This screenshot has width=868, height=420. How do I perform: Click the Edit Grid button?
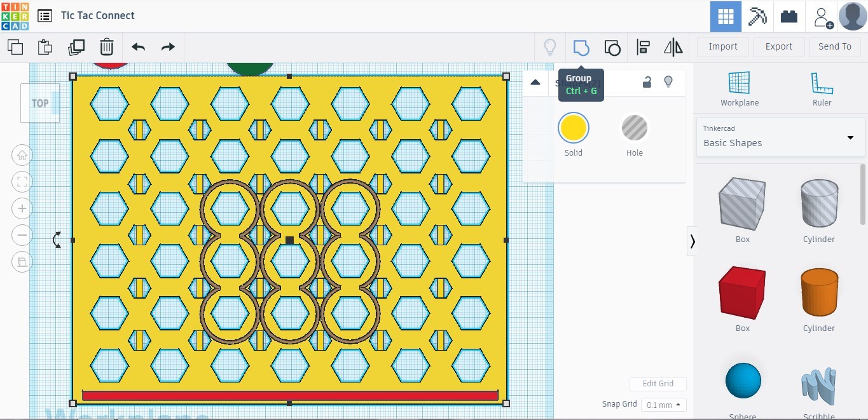click(658, 384)
